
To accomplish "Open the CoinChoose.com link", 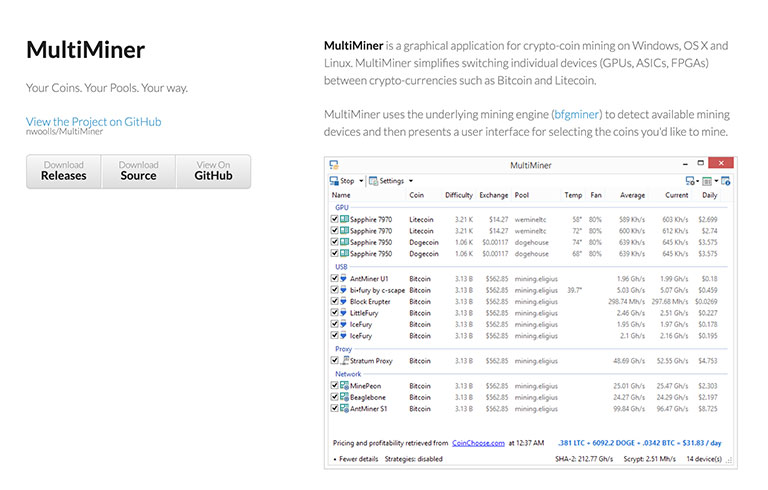I will 478,443.
